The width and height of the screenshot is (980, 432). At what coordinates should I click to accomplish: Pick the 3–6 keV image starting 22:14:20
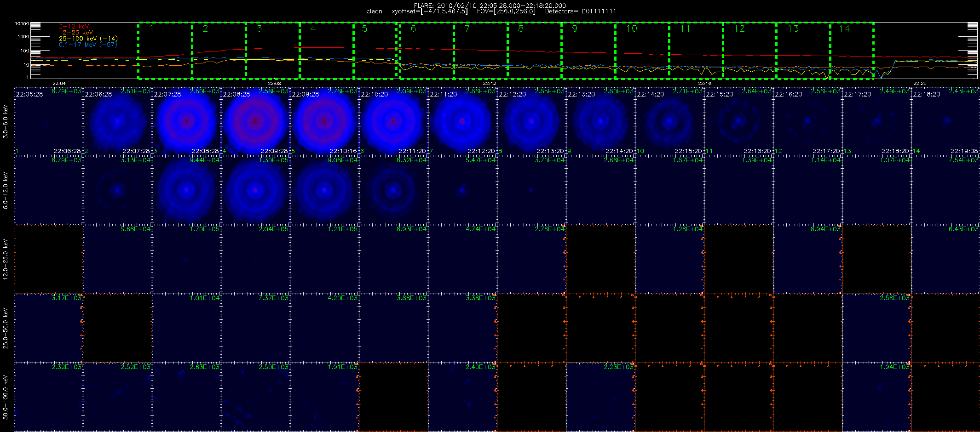tap(669, 121)
